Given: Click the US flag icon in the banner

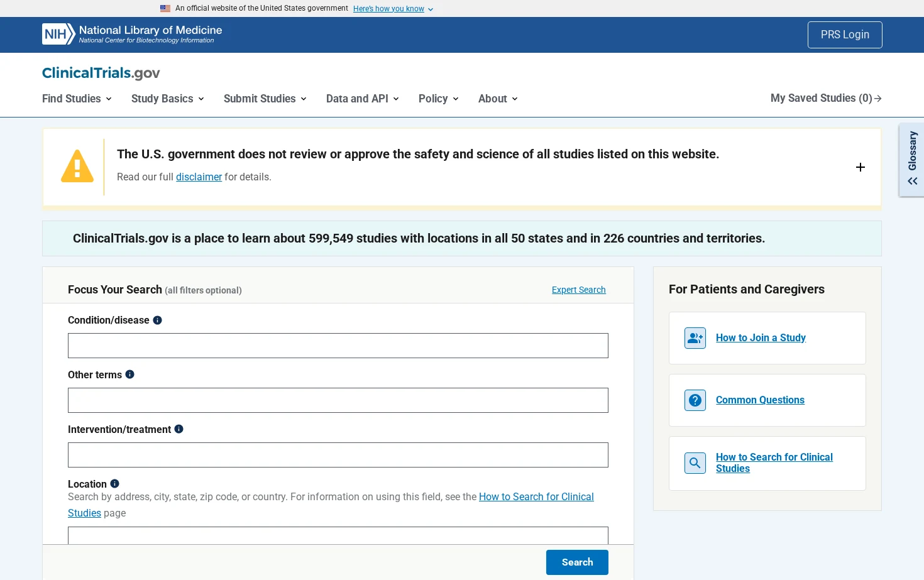Looking at the screenshot, I should 165,9.
